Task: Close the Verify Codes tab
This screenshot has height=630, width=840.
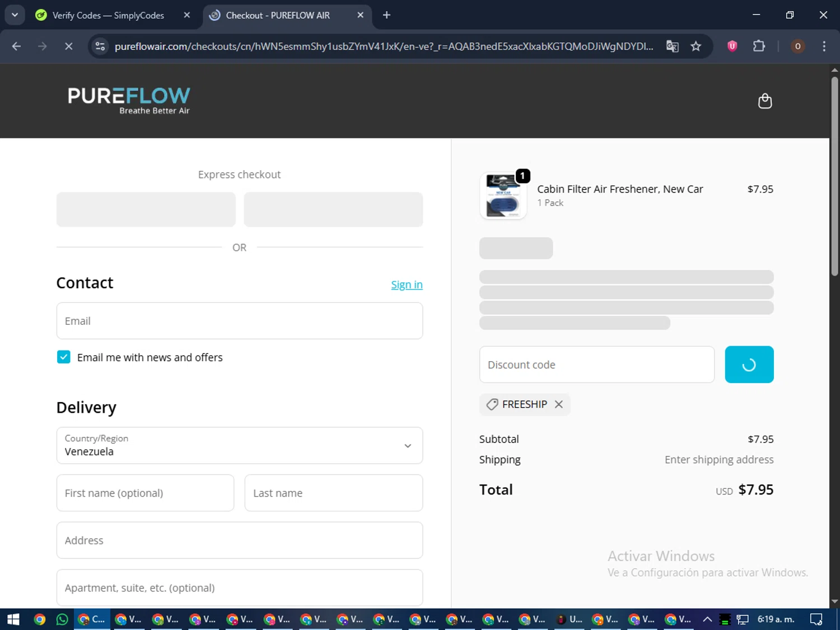Action: click(x=187, y=15)
